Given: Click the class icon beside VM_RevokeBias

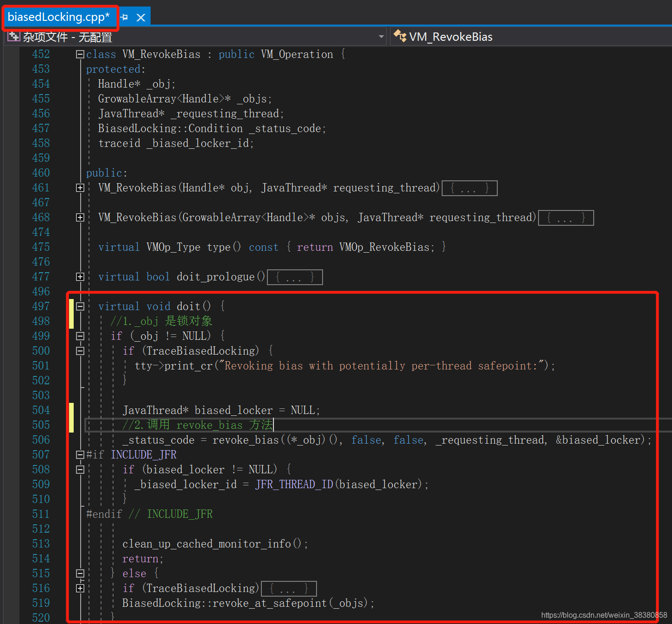Looking at the screenshot, I should click(400, 36).
